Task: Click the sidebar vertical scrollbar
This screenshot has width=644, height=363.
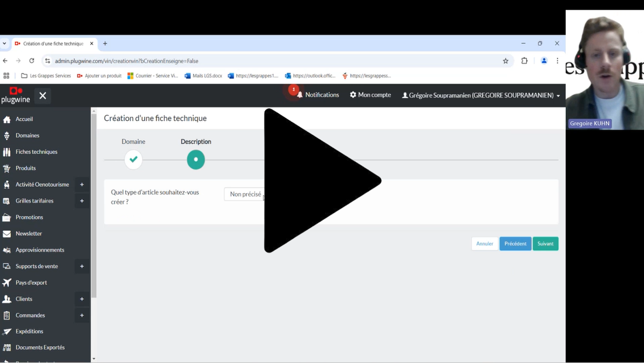Action: [x=94, y=205]
